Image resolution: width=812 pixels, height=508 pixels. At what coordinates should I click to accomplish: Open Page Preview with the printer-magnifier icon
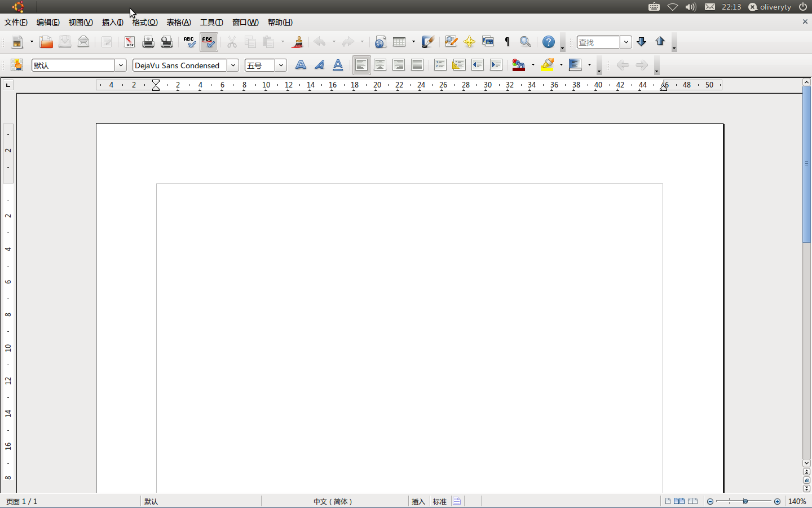(167, 42)
